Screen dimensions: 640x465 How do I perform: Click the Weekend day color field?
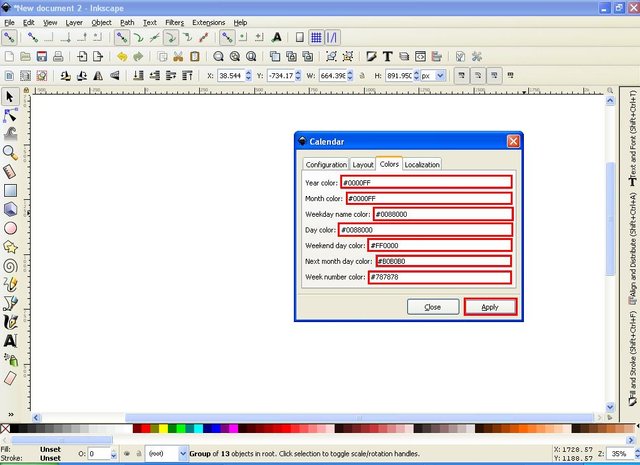pyautogui.click(x=440, y=245)
